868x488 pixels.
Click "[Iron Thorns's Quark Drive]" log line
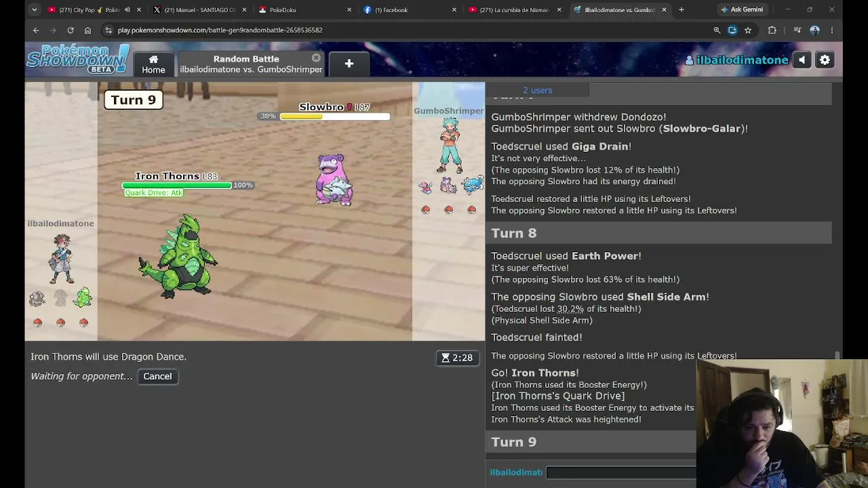557,396
